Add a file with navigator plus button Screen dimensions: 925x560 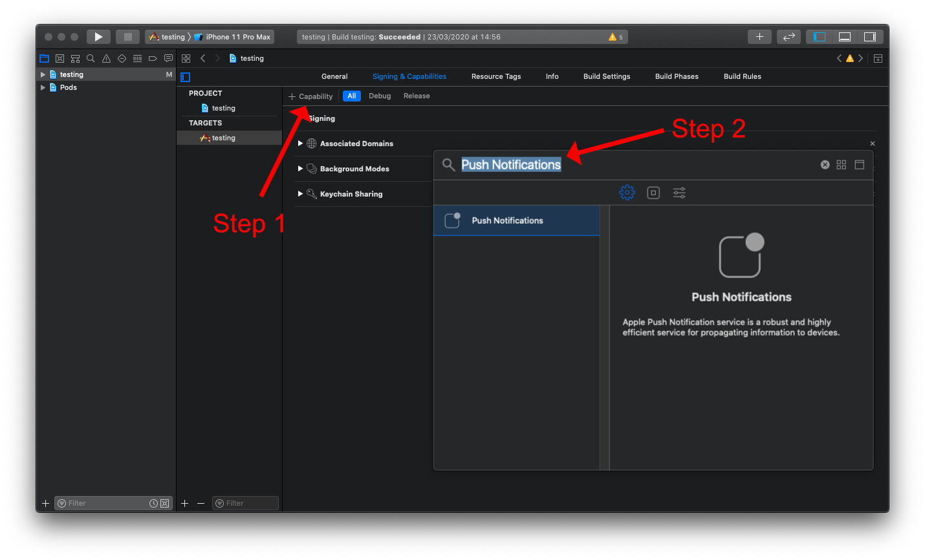(45, 503)
